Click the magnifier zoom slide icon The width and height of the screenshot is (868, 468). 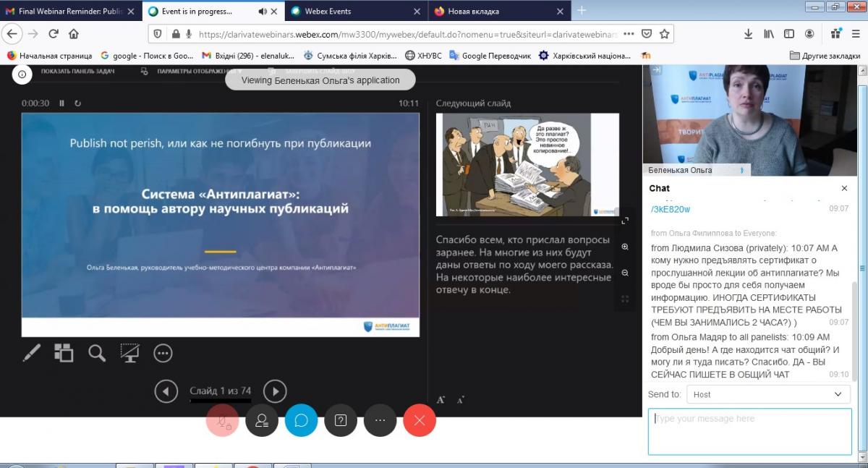click(97, 353)
